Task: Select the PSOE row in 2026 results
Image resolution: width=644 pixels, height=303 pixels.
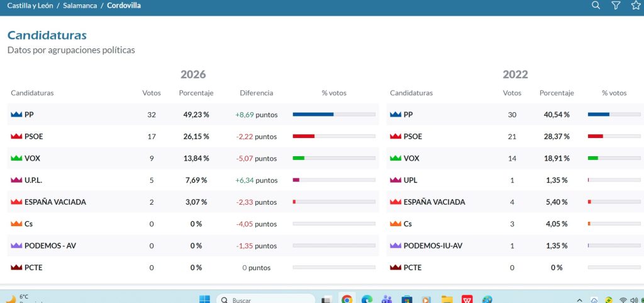Action: point(193,137)
